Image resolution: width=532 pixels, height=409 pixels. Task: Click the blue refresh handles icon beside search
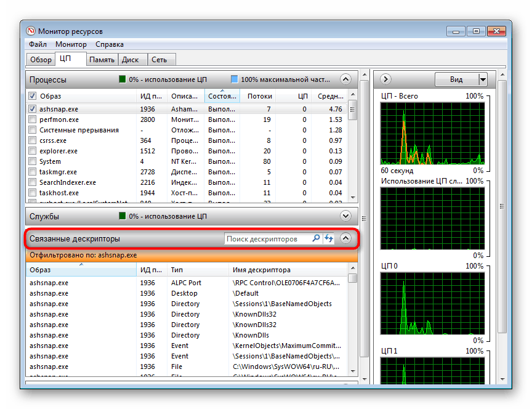[x=328, y=238]
